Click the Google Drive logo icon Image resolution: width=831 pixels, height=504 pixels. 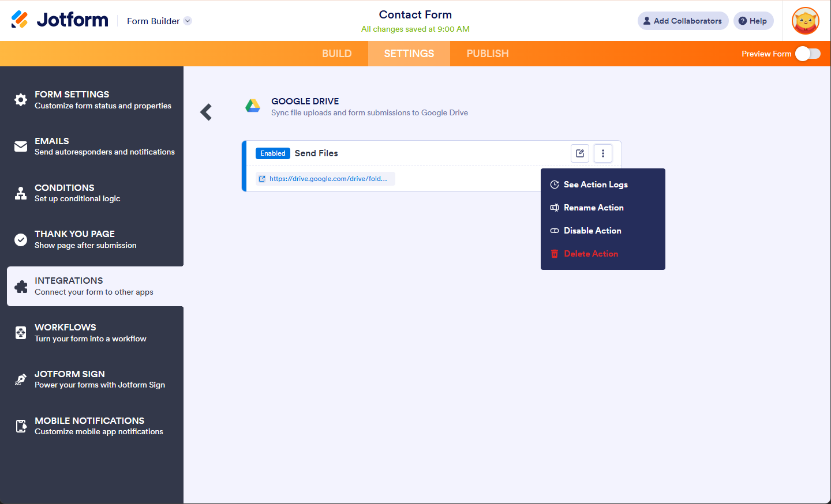[253, 106]
